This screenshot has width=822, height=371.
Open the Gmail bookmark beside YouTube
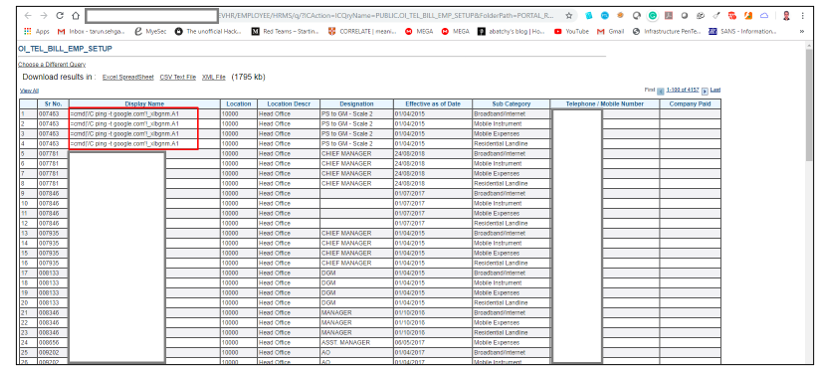tap(611, 31)
